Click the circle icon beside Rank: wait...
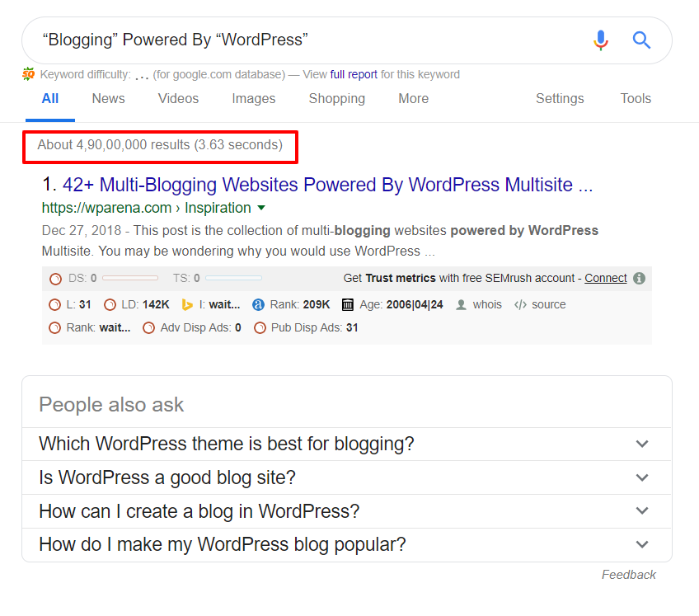Image resolution: width=699 pixels, height=616 pixels. click(55, 328)
